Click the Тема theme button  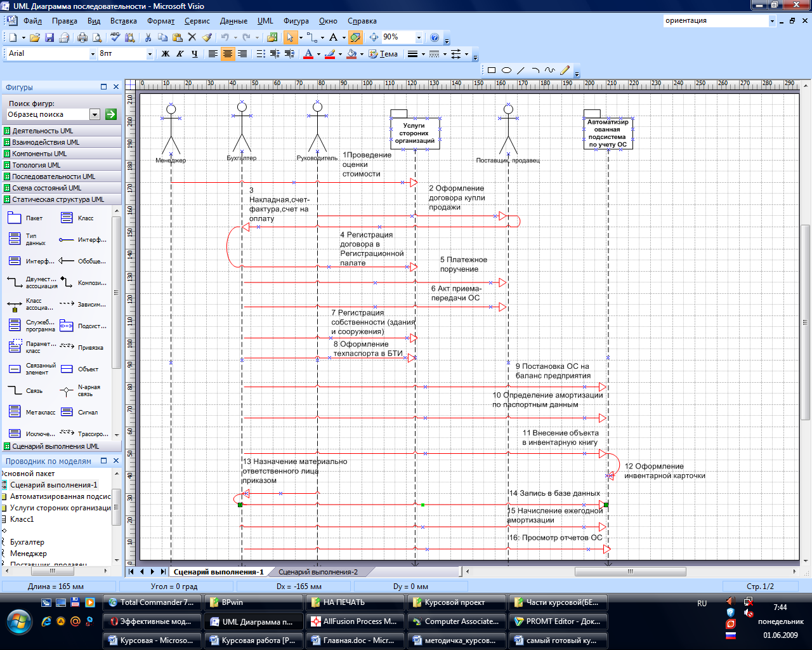click(384, 54)
